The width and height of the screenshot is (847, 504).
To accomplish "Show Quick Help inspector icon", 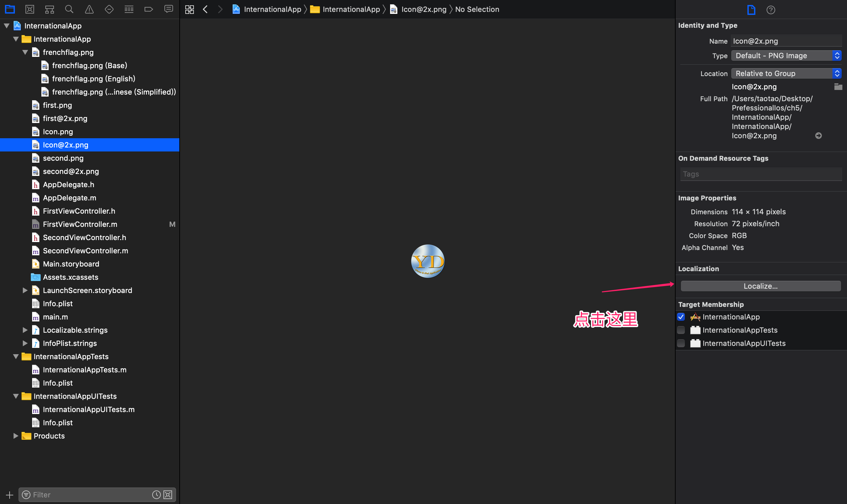I will (771, 10).
